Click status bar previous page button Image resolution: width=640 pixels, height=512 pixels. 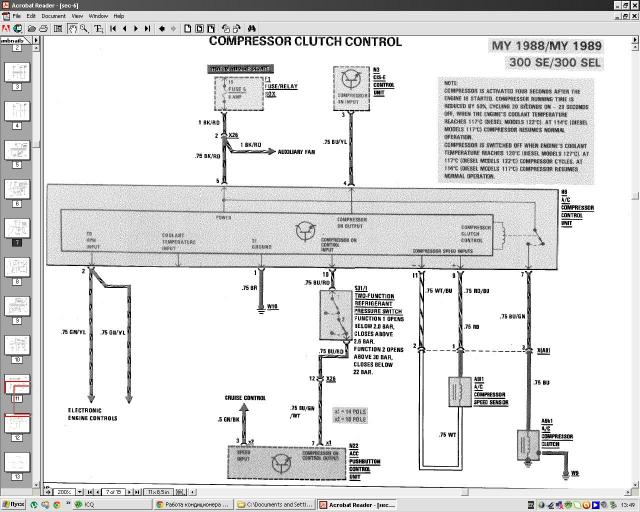click(x=97, y=492)
